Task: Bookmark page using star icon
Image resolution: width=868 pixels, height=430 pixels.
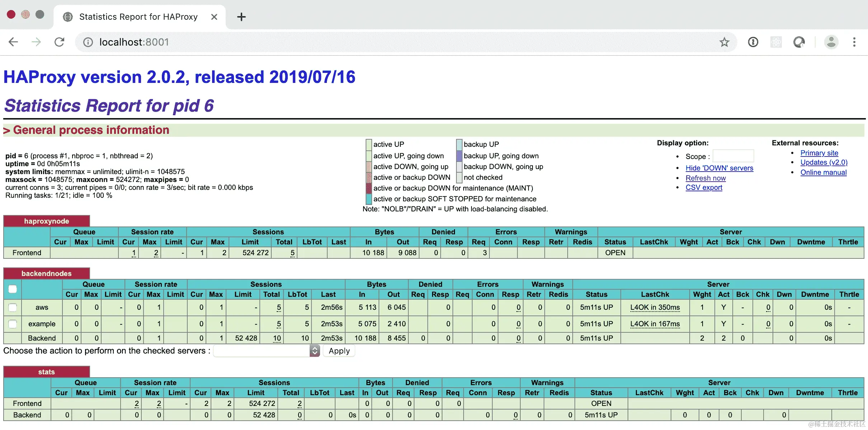Action: (724, 42)
